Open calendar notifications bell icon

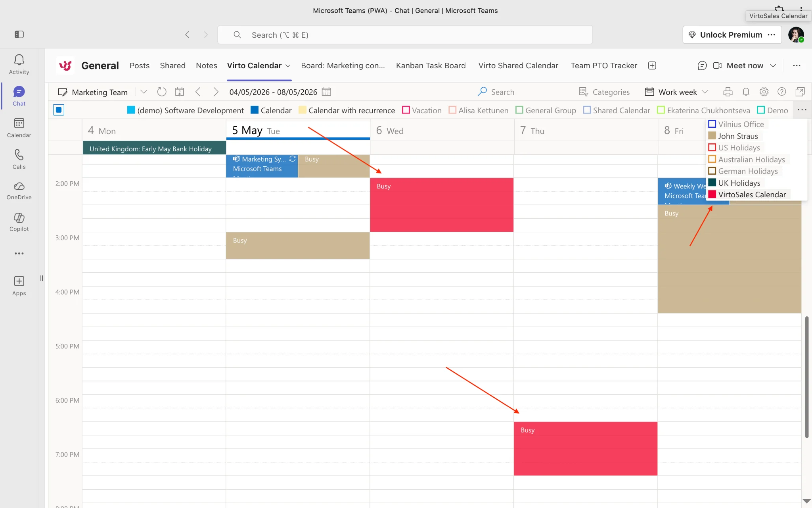746,92
